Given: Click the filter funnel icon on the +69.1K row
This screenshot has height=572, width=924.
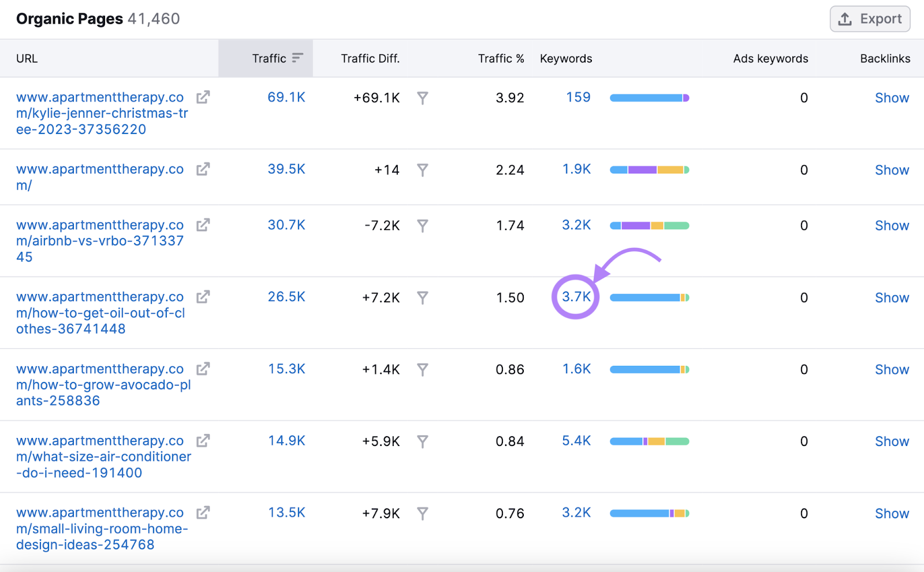Looking at the screenshot, I should [423, 98].
